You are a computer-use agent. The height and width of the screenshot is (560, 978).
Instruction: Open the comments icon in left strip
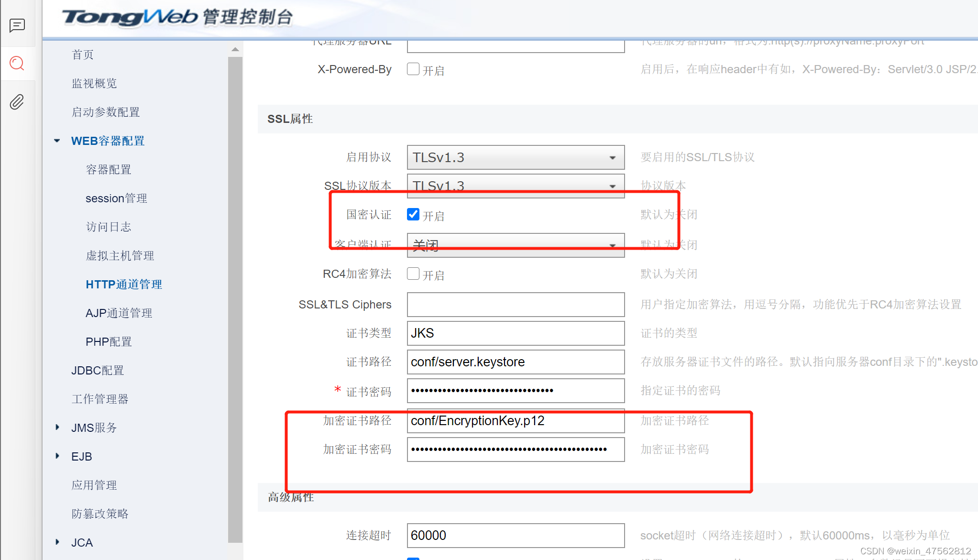pyautogui.click(x=17, y=25)
